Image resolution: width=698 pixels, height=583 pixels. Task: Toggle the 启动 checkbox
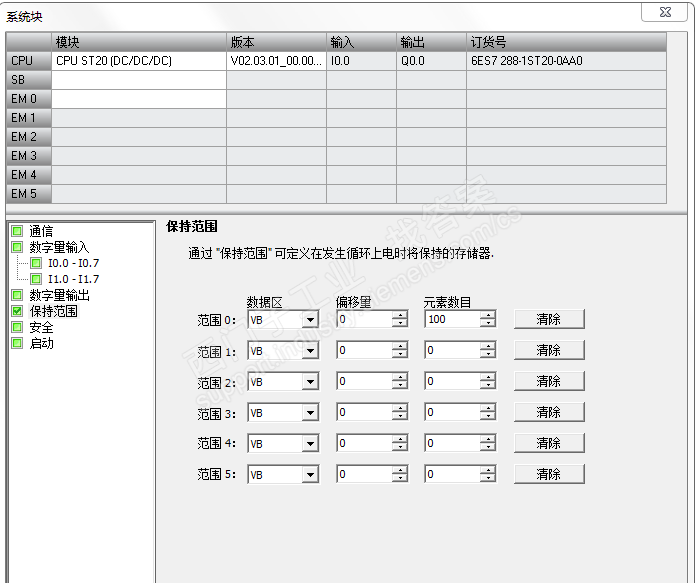(17, 343)
